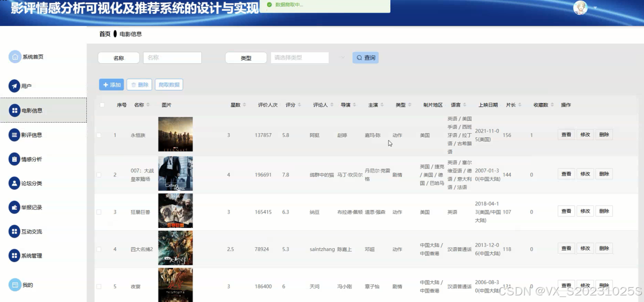Image resolution: width=644 pixels, height=302 pixels.
Task: Click the icon beside 举报记录
Action: 15,207
